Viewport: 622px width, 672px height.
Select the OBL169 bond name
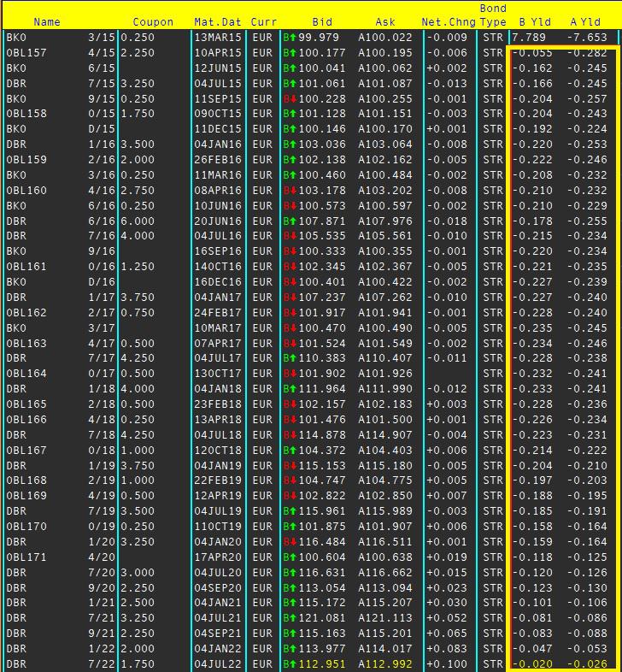pos(26,496)
